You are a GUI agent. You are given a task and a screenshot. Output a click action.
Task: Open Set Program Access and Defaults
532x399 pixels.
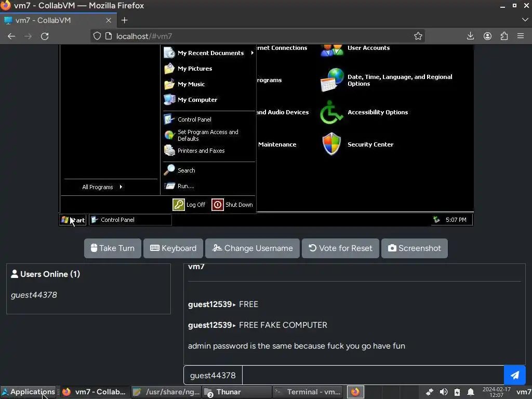click(208, 135)
